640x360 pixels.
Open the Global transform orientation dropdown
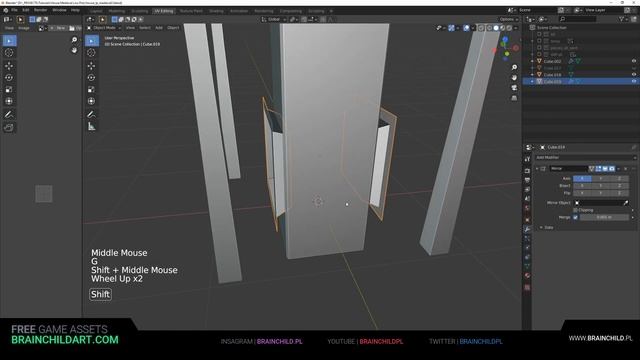[274, 19]
